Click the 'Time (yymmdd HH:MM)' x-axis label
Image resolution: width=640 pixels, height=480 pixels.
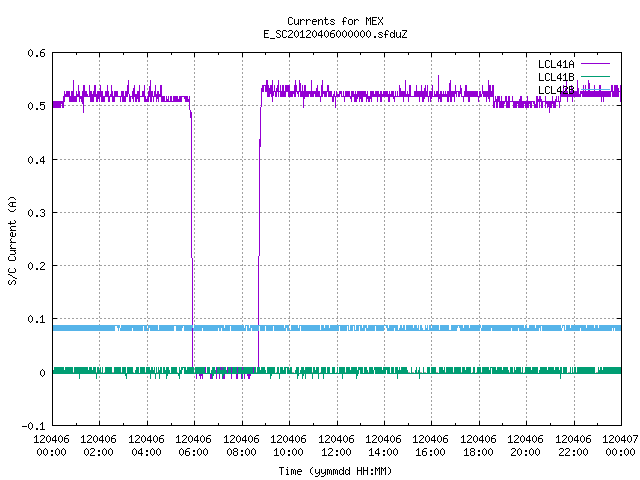click(335, 471)
